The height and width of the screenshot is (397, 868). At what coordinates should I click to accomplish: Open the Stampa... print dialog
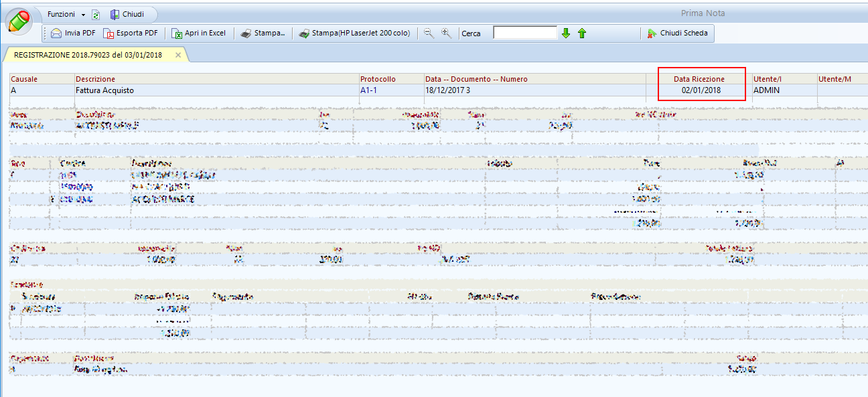pyautogui.click(x=263, y=33)
